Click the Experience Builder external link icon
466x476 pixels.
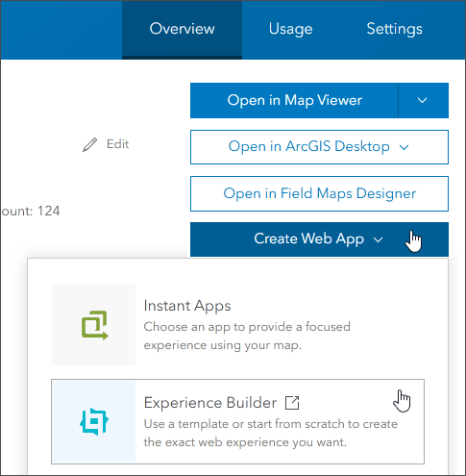click(292, 403)
